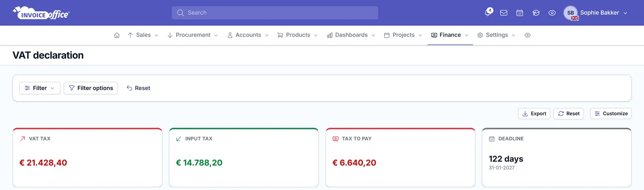The width and height of the screenshot is (644, 190).
Task: Click the search magnifier icon
Action: [x=180, y=13]
